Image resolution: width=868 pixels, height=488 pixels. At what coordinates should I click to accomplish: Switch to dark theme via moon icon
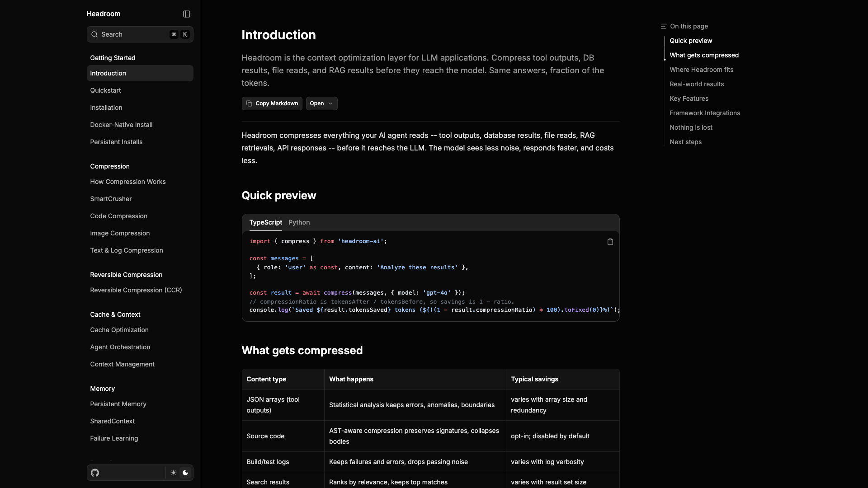click(x=185, y=473)
